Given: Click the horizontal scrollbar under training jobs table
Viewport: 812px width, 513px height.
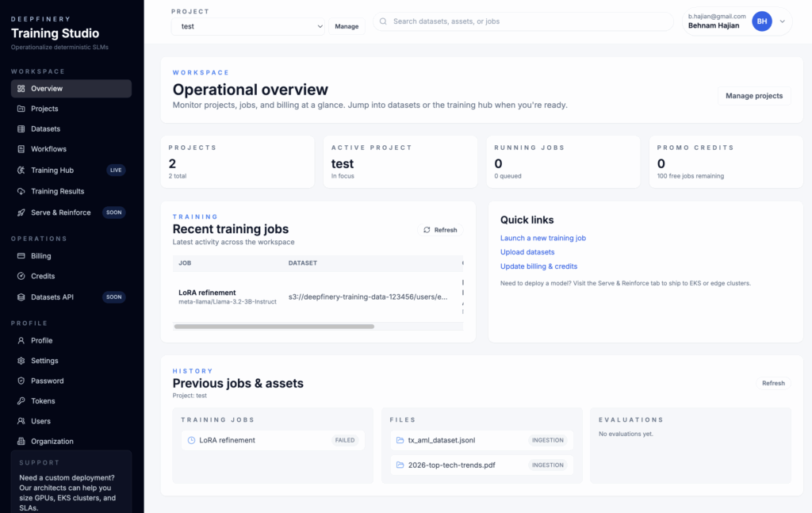Looking at the screenshot, I should tap(274, 326).
